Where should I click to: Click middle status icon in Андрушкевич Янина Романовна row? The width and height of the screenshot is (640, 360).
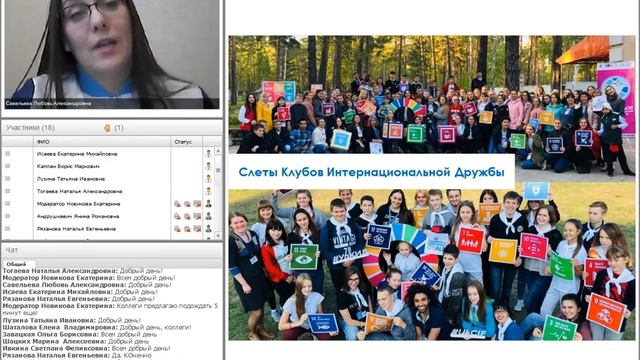[x=187, y=216]
